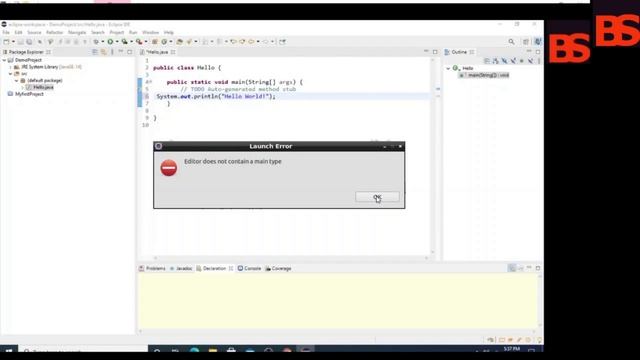Open the Help menu
This screenshot has height=360, width=640.
[x=169, y=32]
